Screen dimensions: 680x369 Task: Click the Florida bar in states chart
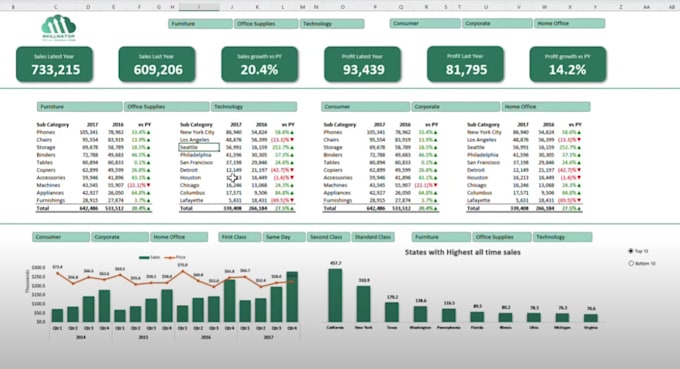pos(477,317)
